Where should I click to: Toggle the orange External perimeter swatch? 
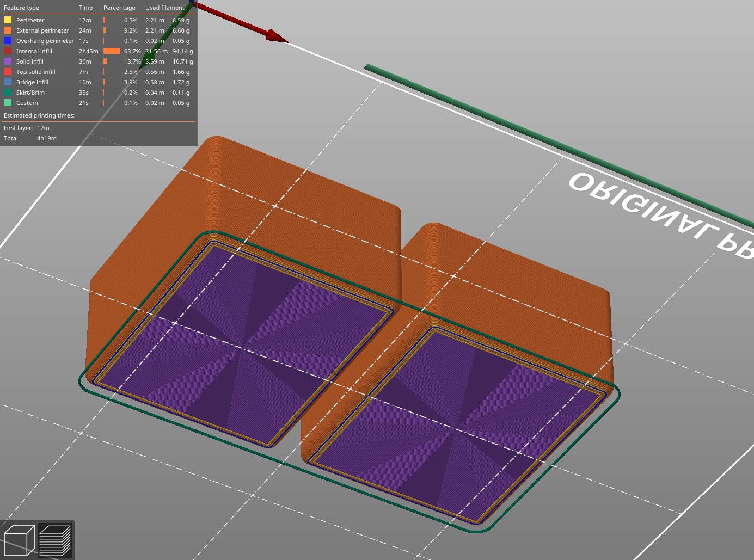pyautogui.click(x=8, y=30)
